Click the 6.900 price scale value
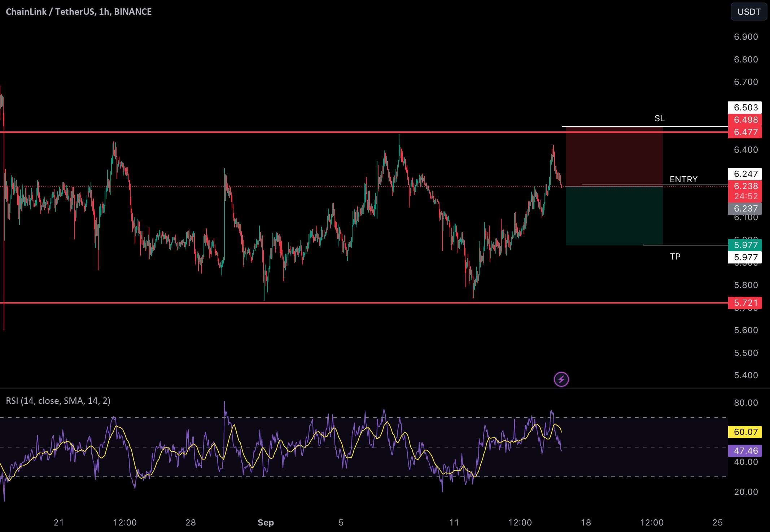Viewport: 770px width, 532px height. pyautogui.click(x=746, y=37)
